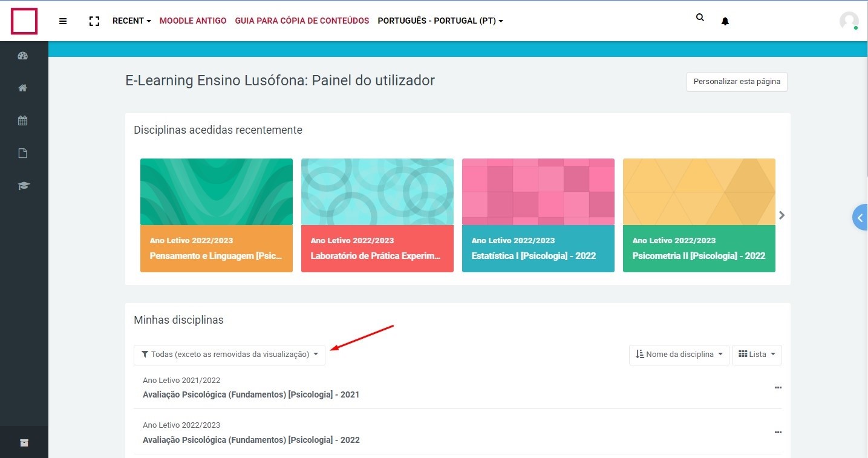Viewport: 868px width, 458px height.
Task: Open the Português - Portugal language dropdown
Action: point(440,21)
